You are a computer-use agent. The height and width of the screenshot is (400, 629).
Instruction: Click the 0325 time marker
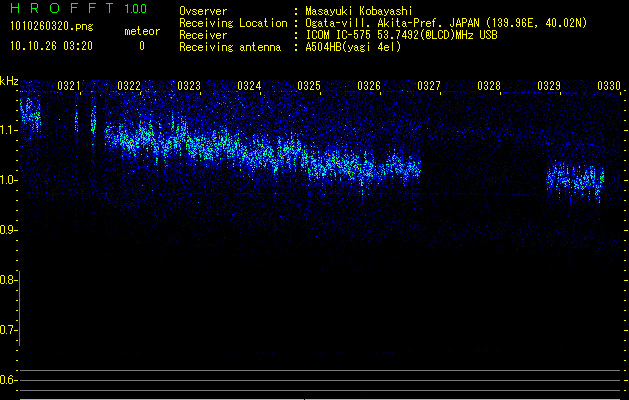point(309,86)
